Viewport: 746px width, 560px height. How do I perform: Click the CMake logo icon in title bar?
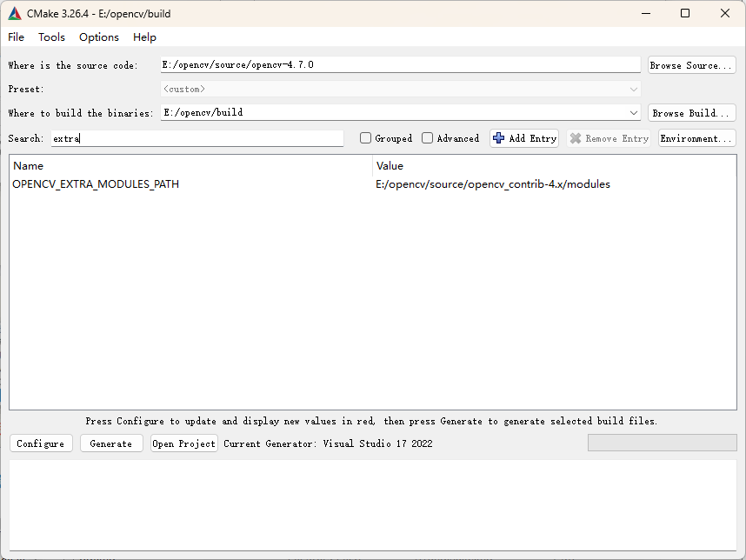pyautogui.click(x=15, y=13)
